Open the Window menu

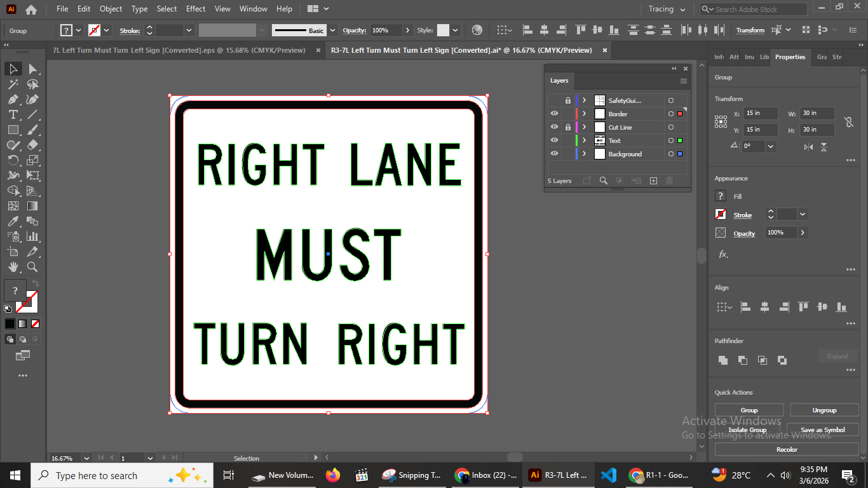click(254, 9)
